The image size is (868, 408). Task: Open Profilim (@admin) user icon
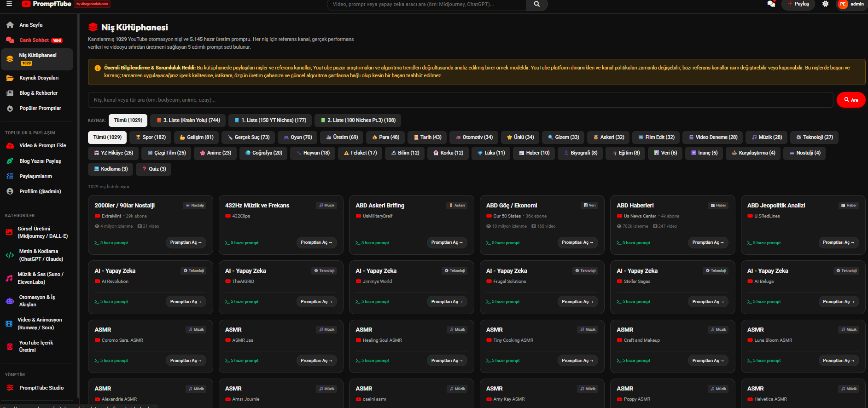(x=10, y=191)
